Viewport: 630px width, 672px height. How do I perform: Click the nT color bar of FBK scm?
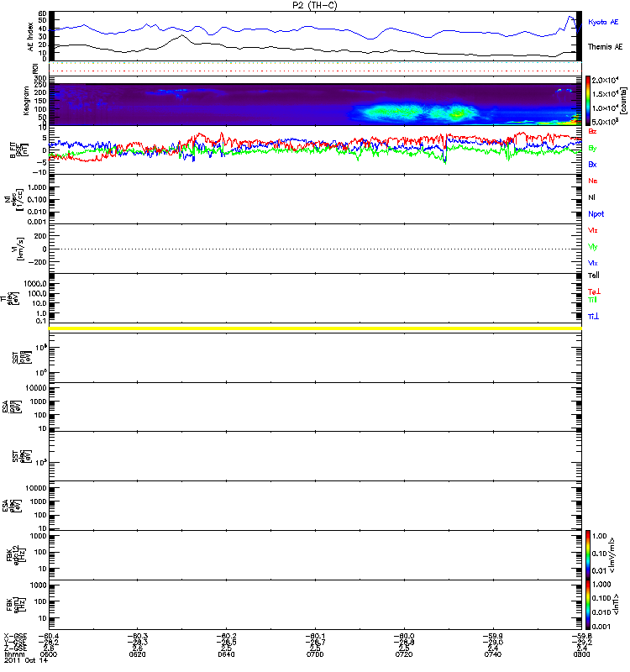point(587,605)
